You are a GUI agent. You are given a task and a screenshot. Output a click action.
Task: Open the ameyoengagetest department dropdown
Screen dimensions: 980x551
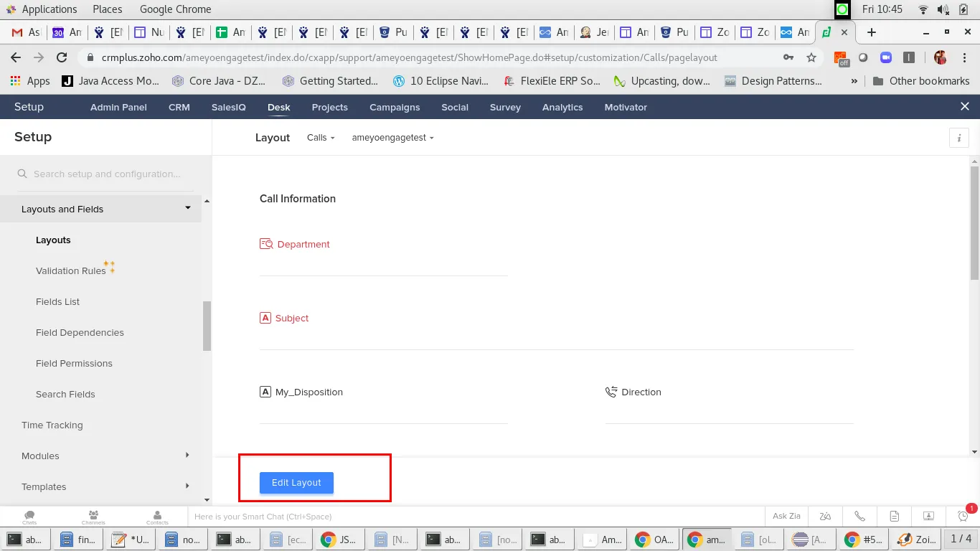point(393,138)
